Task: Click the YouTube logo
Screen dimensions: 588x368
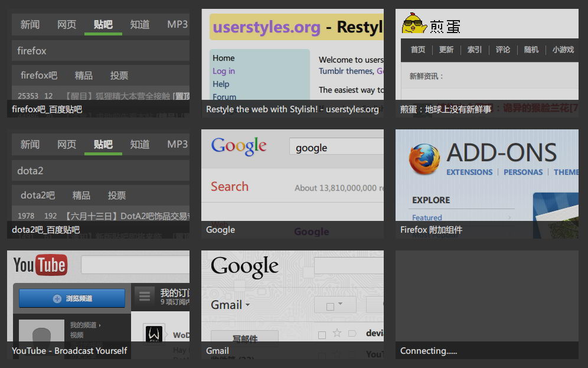Action: click(x=41, y=265)
